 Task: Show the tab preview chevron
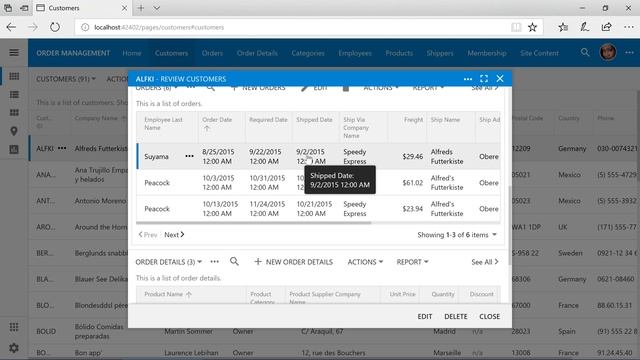(x=157, y=8)
